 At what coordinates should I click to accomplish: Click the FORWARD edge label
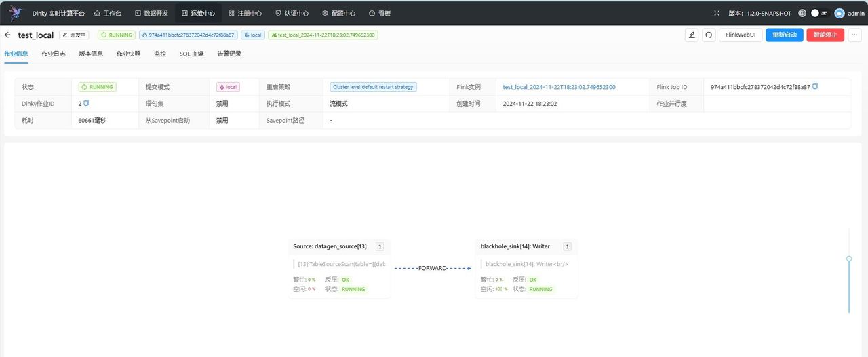pyautogui.click(x=433, y=268)
